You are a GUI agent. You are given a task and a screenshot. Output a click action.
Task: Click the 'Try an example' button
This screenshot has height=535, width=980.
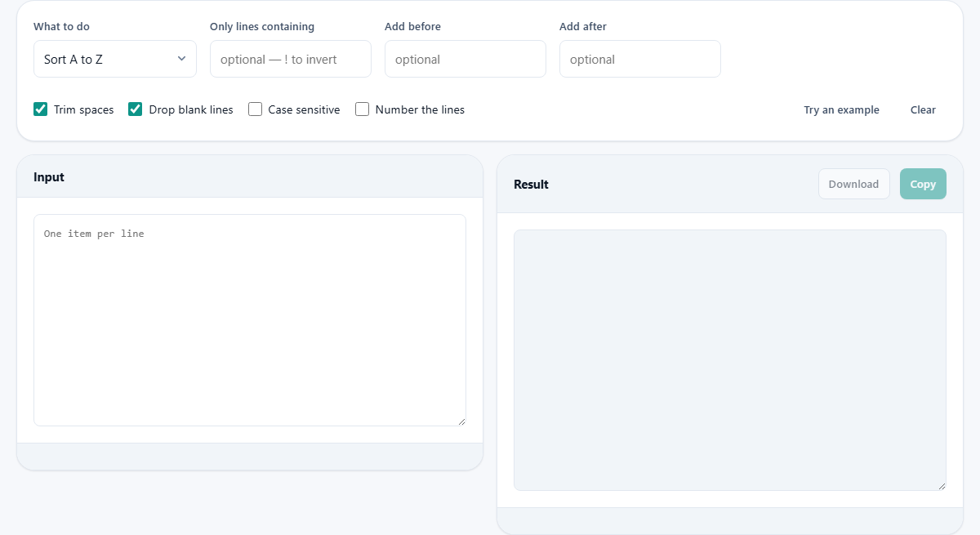coord(841,109)
